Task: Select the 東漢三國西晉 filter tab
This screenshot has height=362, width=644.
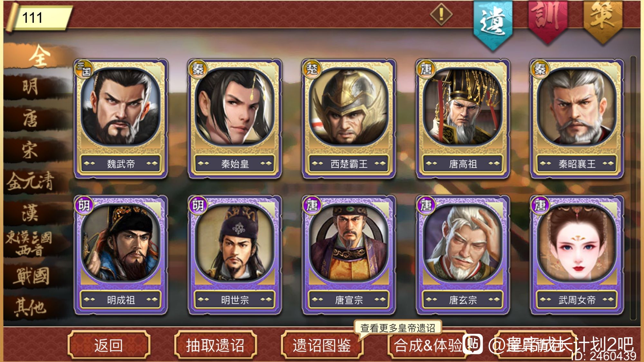Action: 30,244
